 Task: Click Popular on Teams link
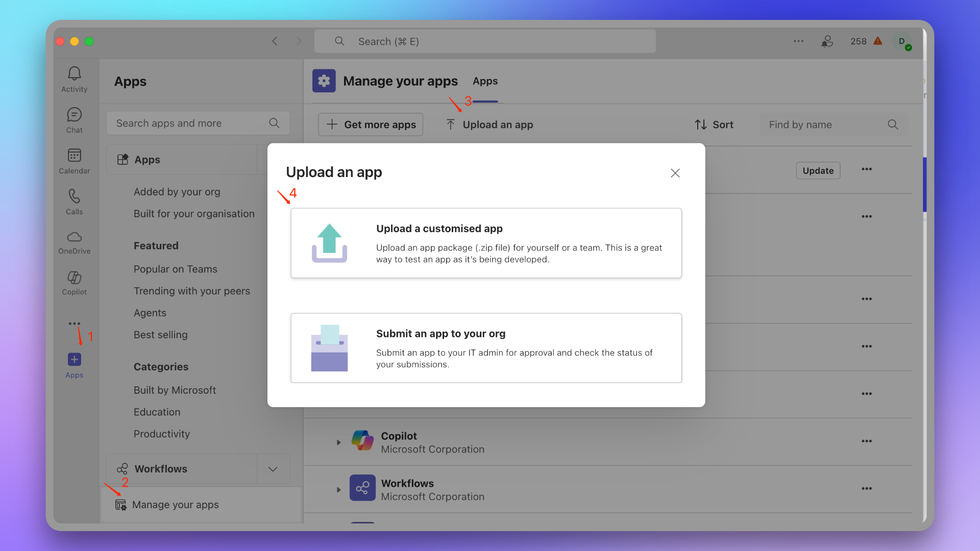[x=175, y=269]
